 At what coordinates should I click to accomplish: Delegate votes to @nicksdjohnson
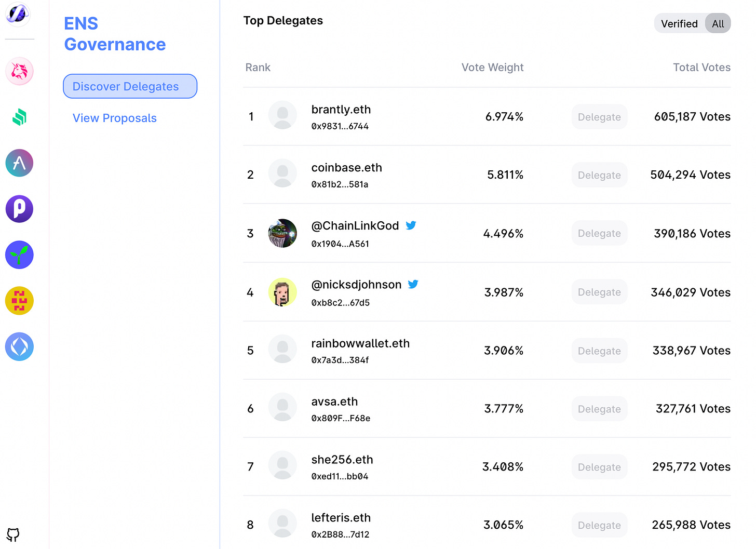(x=599, y=292)
